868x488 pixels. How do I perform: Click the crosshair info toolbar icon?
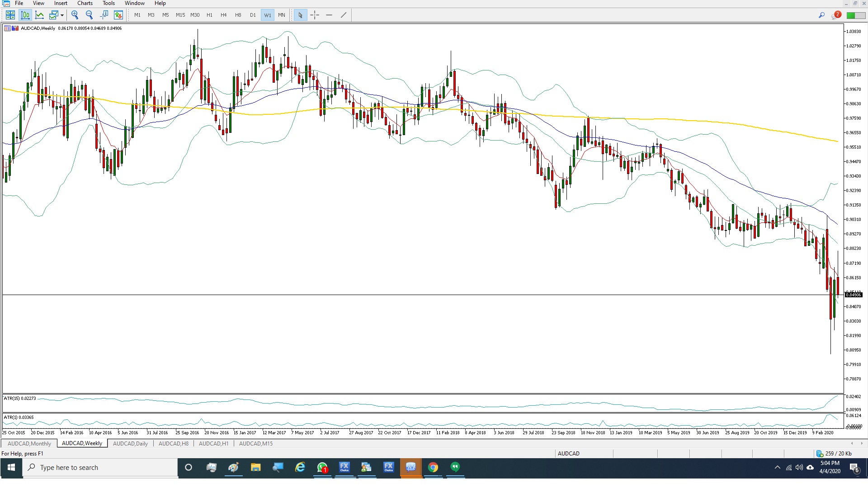click(x=104, y=15)
